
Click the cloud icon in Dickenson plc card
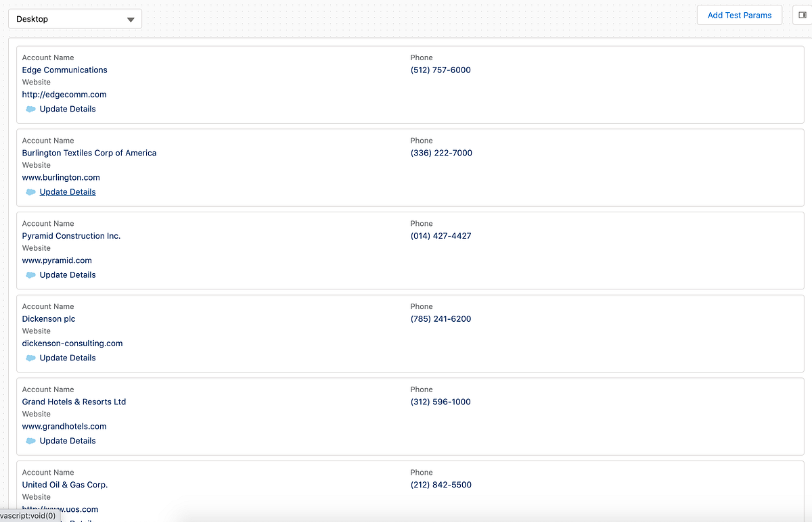coord(30,358)
